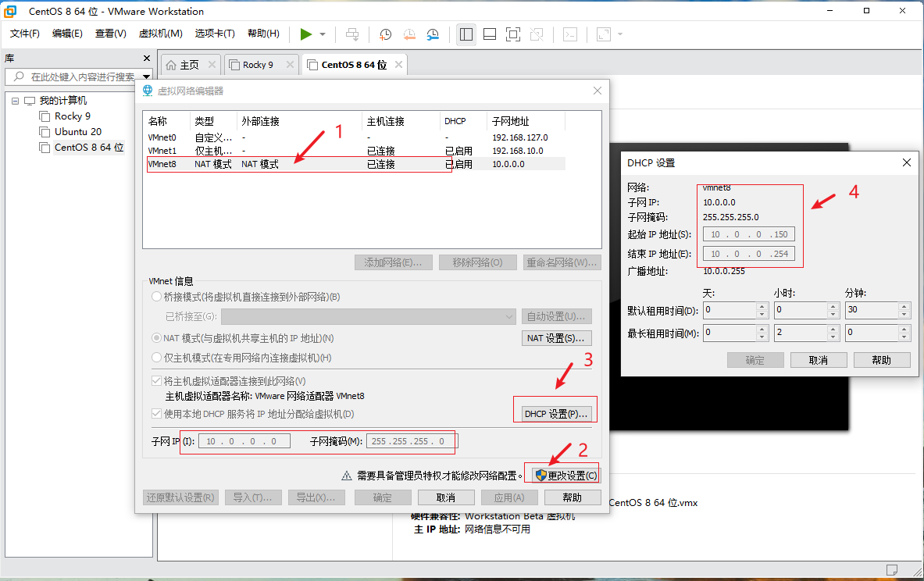Click 取消 in the virtual network editor
Image resolution: width=924 pixels, height=581 pixels.
pos(446,498)
